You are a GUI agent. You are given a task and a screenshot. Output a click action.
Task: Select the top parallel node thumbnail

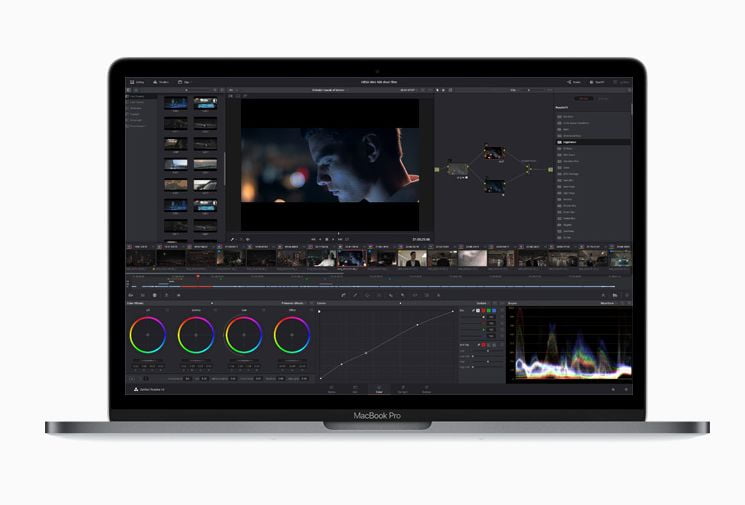[494, 153]
